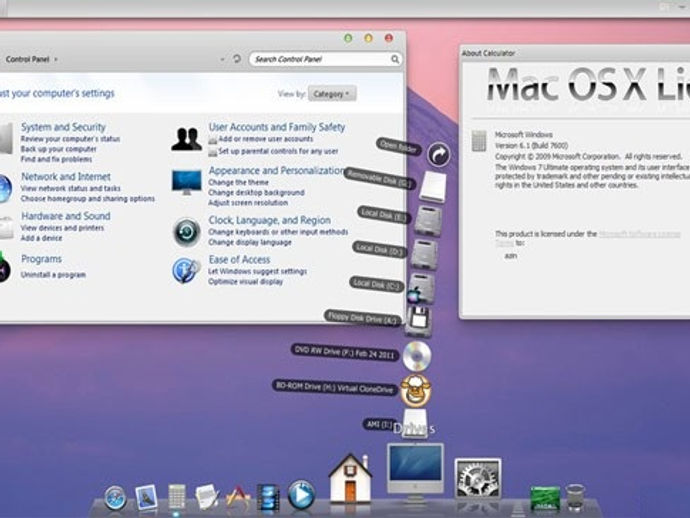Viewport: 690px width, 518px height.
Task: Click the calculator icon in About Calculator window
Action: coord(479,141)
